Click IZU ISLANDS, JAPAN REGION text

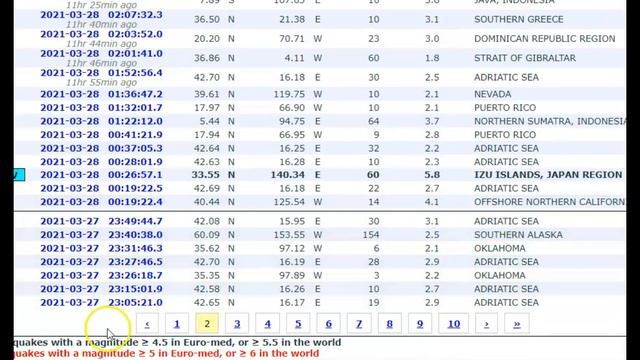coord(548,175)
